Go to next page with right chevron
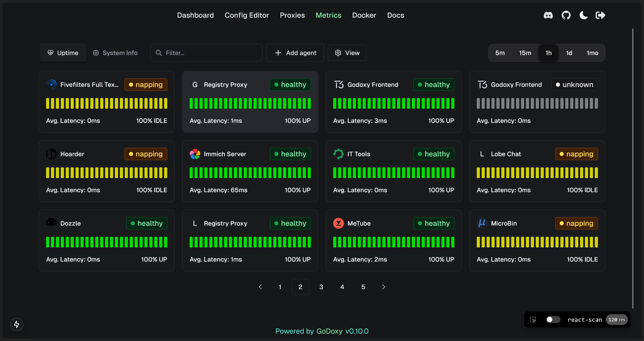The image size is (644, 341). tap(383, 287)
